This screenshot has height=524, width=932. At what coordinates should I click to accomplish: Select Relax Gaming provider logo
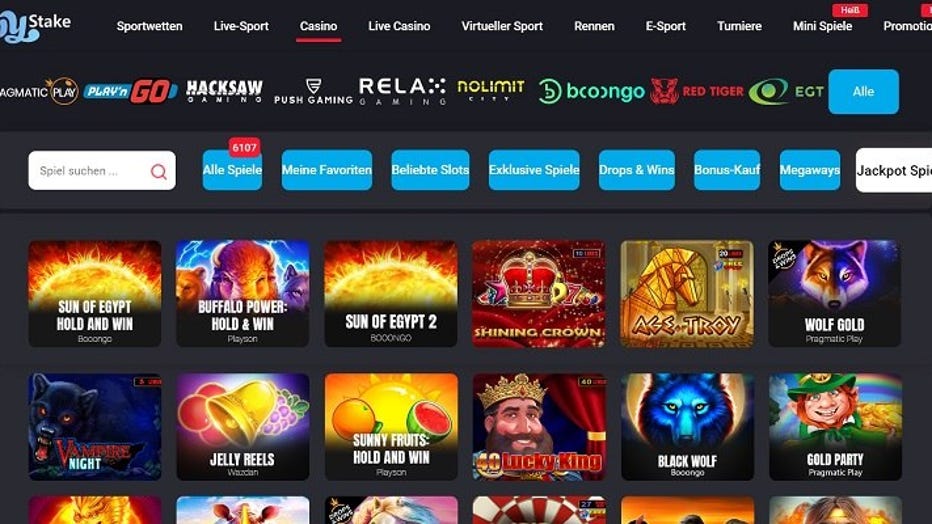(402, 91)
